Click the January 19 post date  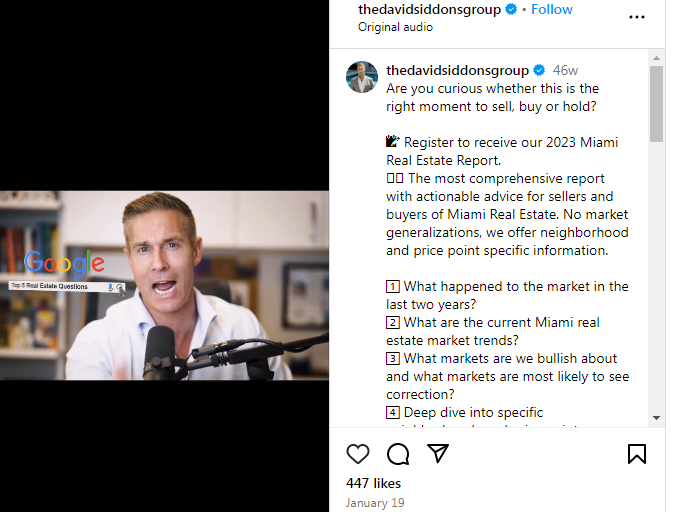pyautogui.click(x=375, y=503)
